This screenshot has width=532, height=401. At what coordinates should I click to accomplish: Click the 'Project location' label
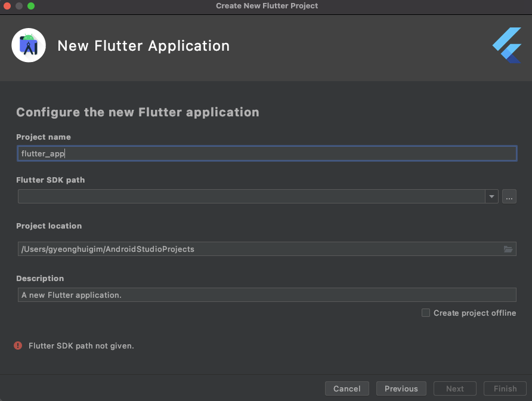click(49, 226)
